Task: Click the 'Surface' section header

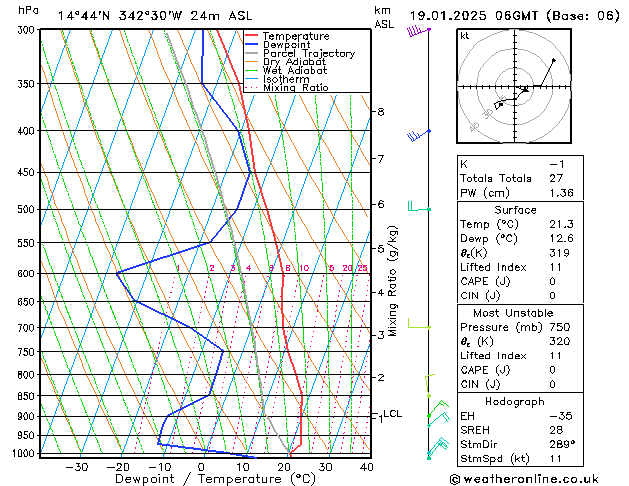Action: 515,210
